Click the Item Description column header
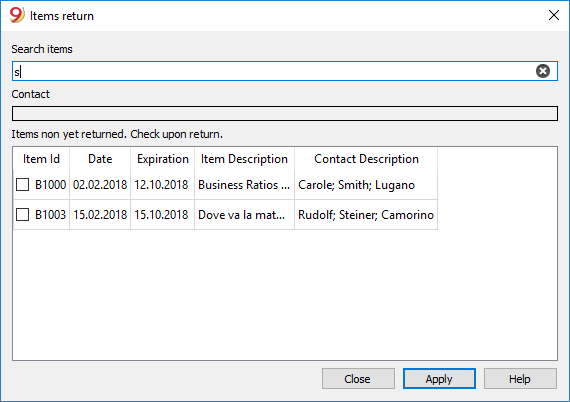The height and width of the screenshot is (402, 570). tap(244, 159)
